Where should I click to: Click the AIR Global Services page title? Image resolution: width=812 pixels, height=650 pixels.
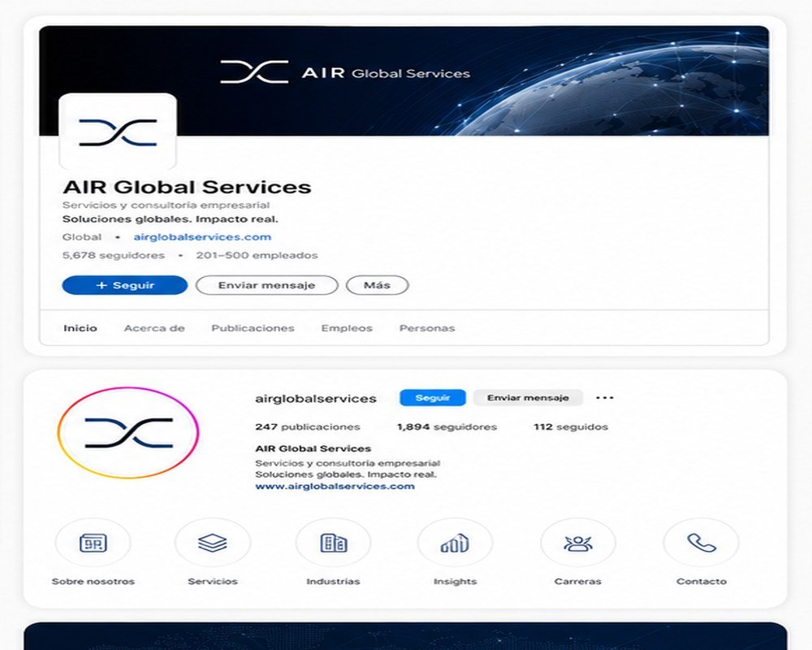(187, 187)
